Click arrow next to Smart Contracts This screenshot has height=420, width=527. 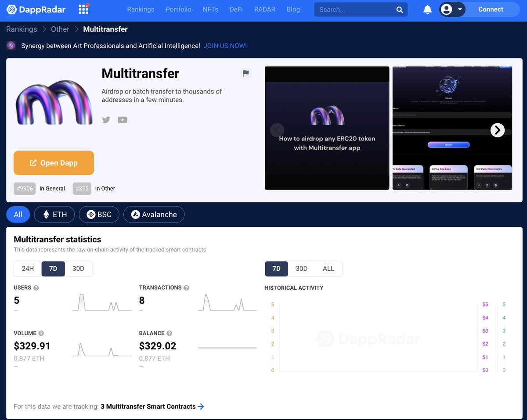[201, 406]
